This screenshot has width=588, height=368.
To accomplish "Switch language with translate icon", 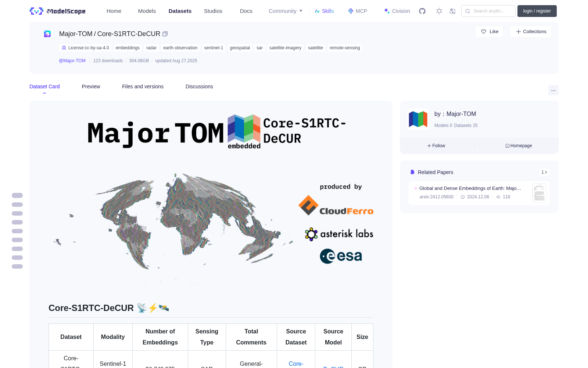I will pos(453,11).
